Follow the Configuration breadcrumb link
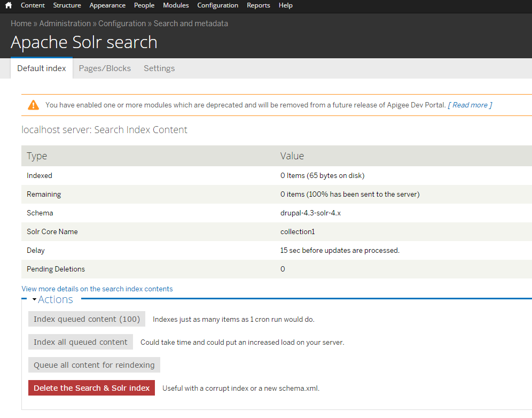 coord(122,24)
